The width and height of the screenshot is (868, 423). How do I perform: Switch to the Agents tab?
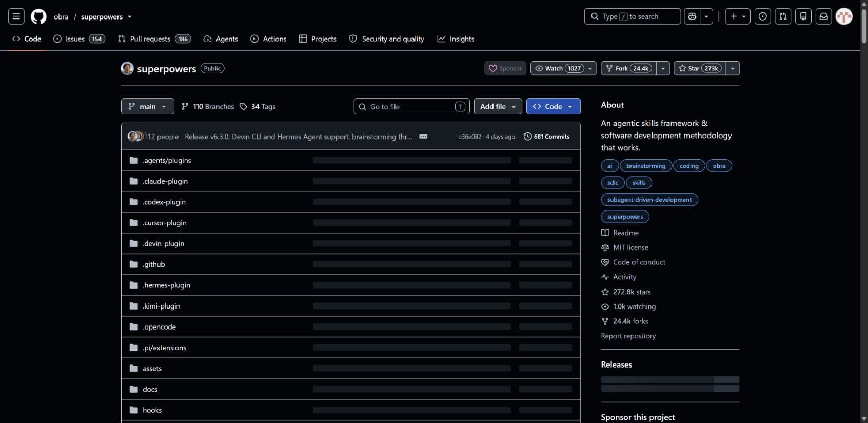pyautogui.click(x=221, y=39)
